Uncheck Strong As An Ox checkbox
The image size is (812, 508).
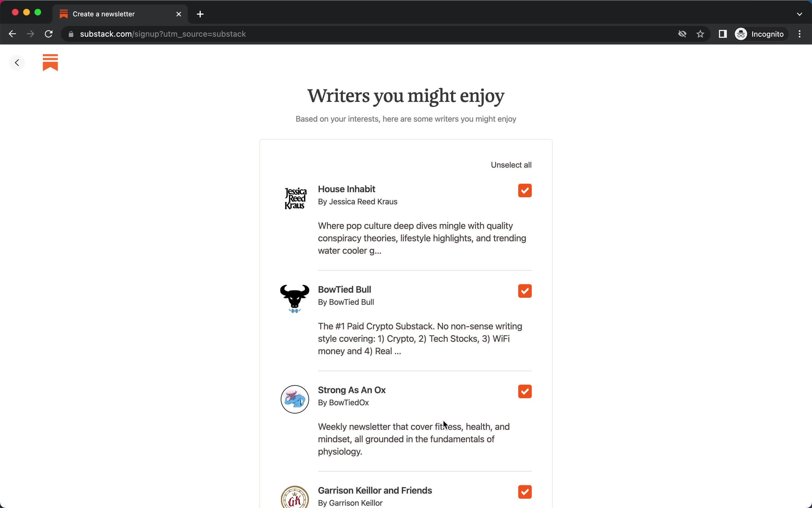(x=525, y=391)
